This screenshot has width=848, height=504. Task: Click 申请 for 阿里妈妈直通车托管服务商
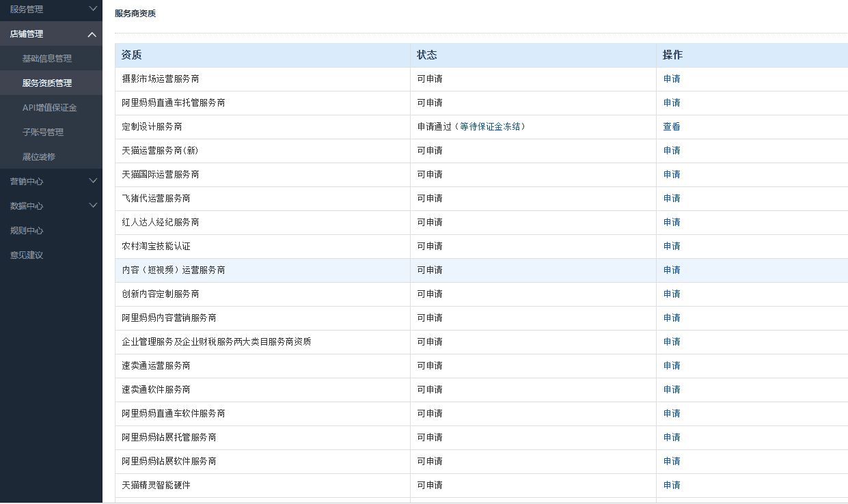coord(672,103)
